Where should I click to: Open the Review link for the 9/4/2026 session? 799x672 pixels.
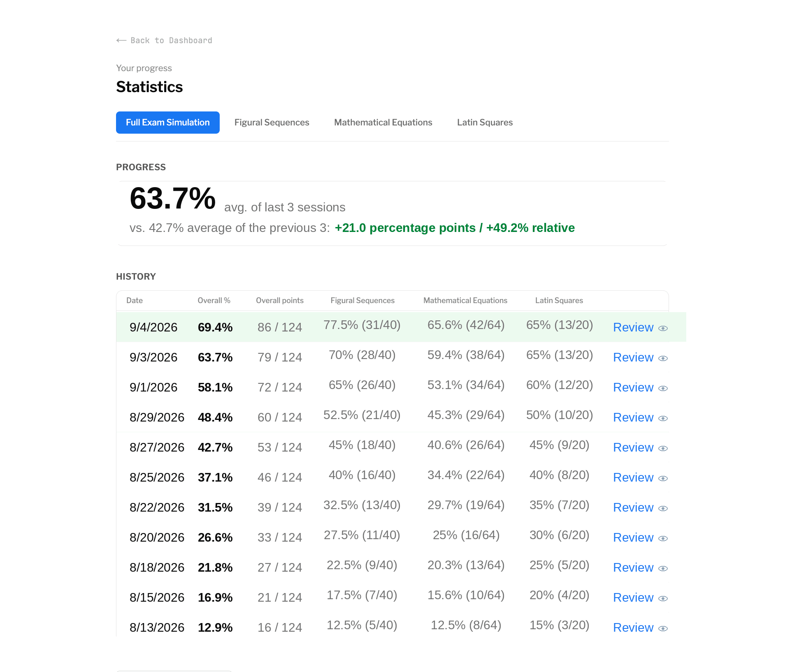pyautogui.click(x=633, y=327)
